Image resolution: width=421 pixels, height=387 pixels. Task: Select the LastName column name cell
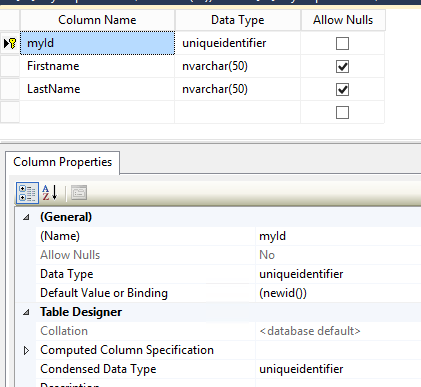coord(97,89)
